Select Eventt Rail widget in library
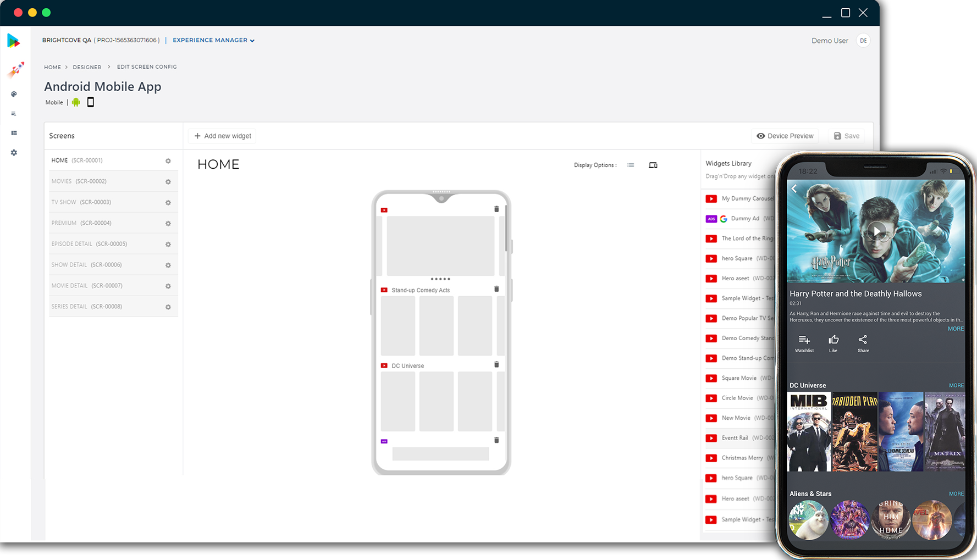The image size is (977, 560). click(740, 438)
